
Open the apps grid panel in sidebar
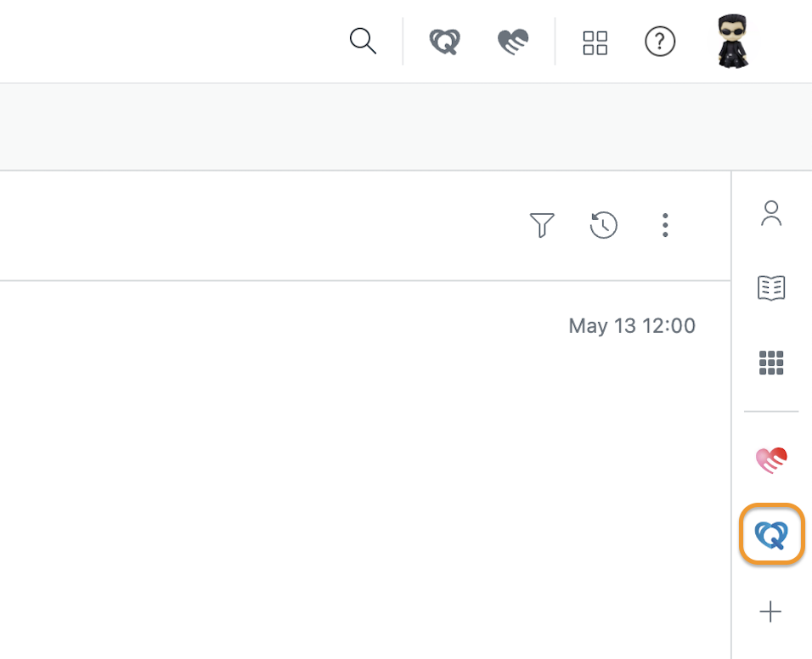pyautogui.click(x=771, y=363)
